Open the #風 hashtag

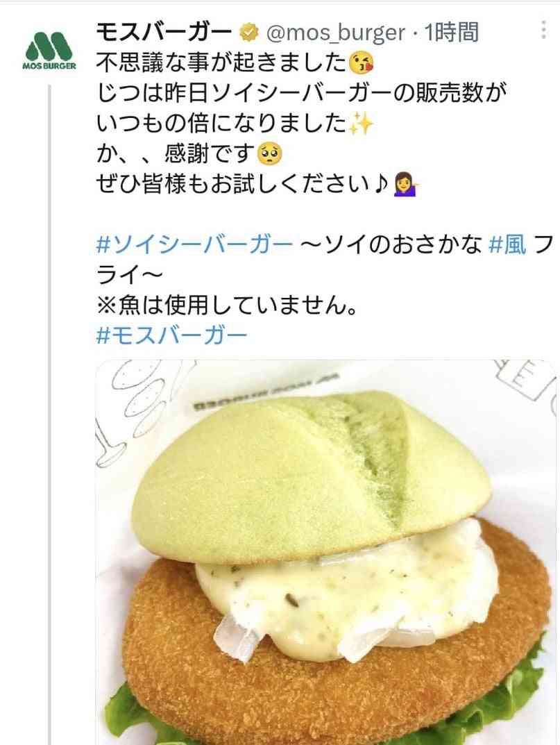click(x=507, y=245)
